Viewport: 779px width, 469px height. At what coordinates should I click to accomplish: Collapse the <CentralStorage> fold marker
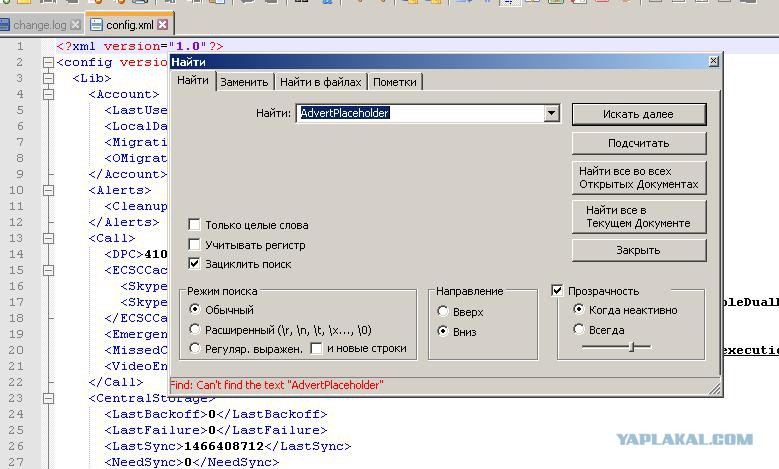(48, 398)
